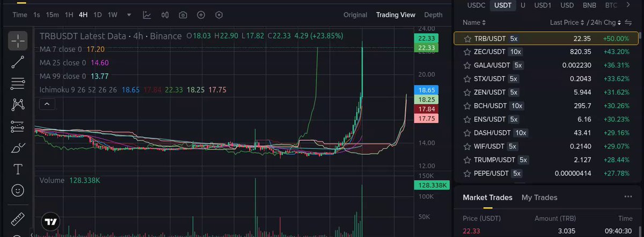
Task: Select the long position forecasting tool
Action: pos(17,126)
